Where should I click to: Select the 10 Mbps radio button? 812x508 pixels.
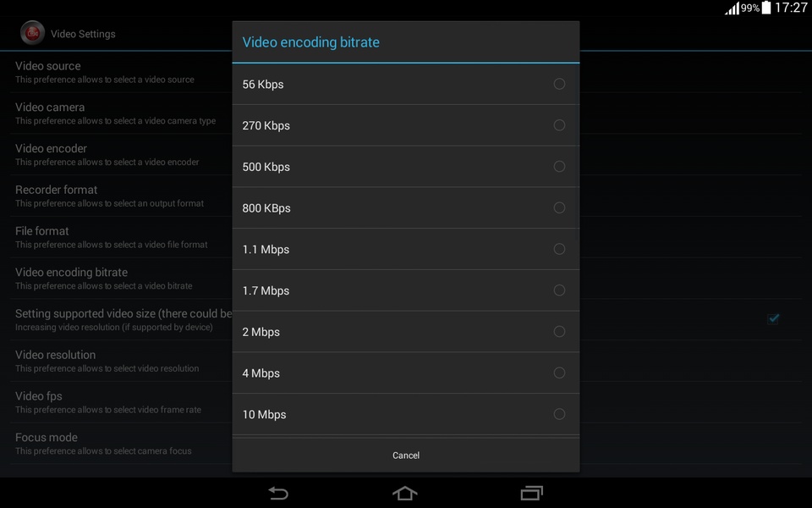pos(559,414)
